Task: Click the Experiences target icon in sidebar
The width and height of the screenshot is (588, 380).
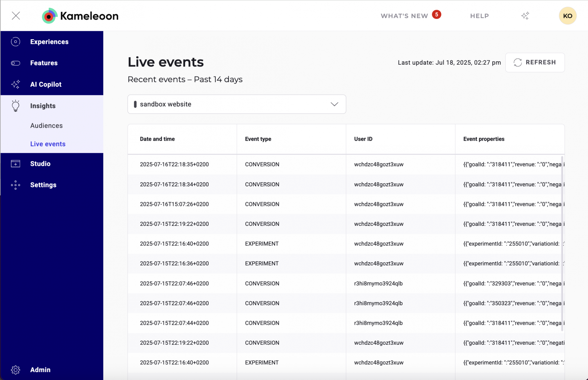Action: click(16, 42)
